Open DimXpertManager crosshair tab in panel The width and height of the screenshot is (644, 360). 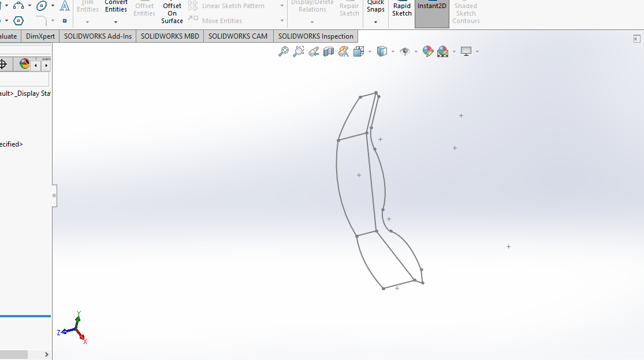(4, 65)
